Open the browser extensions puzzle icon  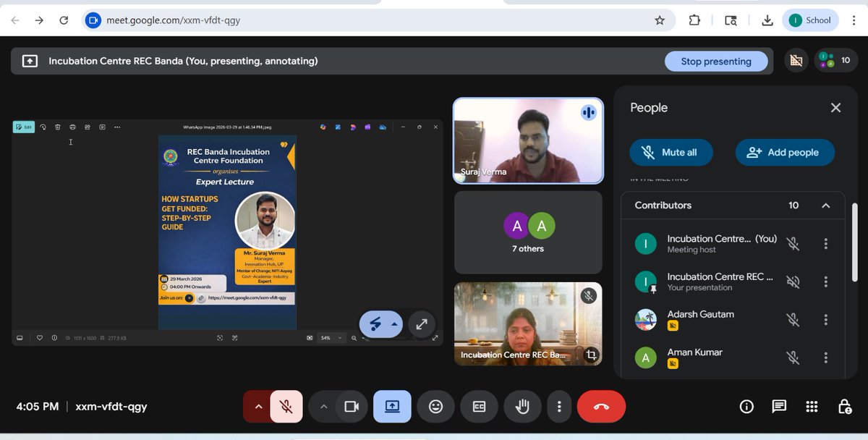coord(694,20)
